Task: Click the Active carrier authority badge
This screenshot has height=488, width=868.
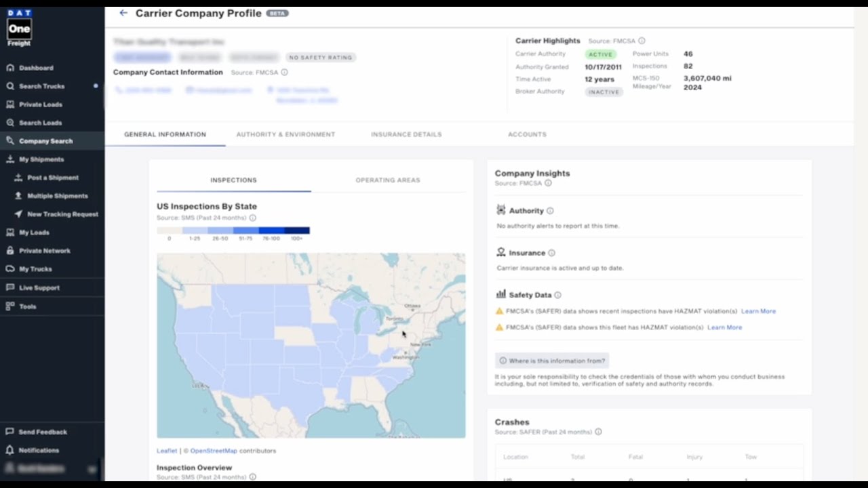Action: (601, 54)
